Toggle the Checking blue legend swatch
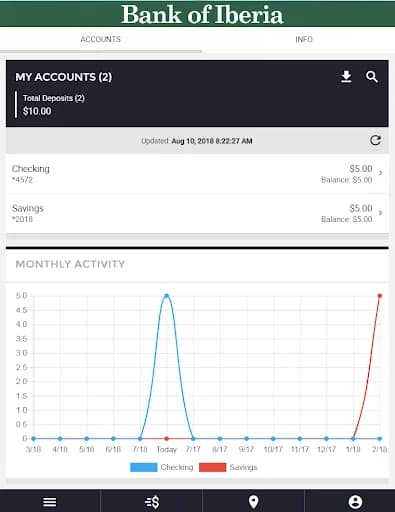 point(144,467)
